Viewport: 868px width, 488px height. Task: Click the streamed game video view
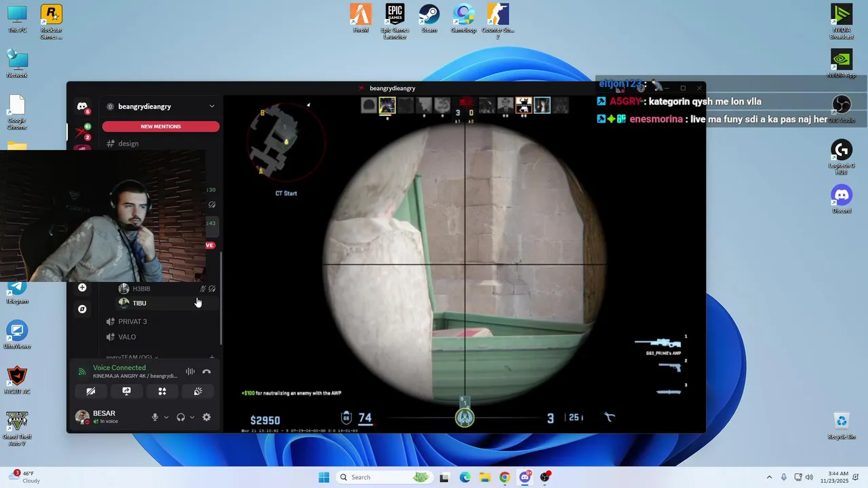(x=465, y=264)
